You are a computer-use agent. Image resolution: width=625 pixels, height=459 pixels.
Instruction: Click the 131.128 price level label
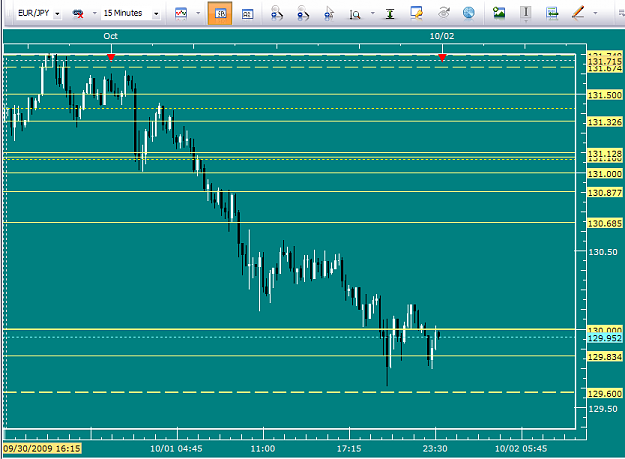(x=605, y=153)
